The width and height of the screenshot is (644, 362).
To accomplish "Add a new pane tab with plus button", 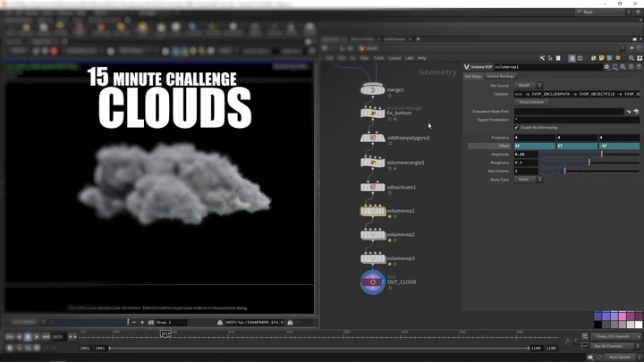I will click(x=418, y=39).
